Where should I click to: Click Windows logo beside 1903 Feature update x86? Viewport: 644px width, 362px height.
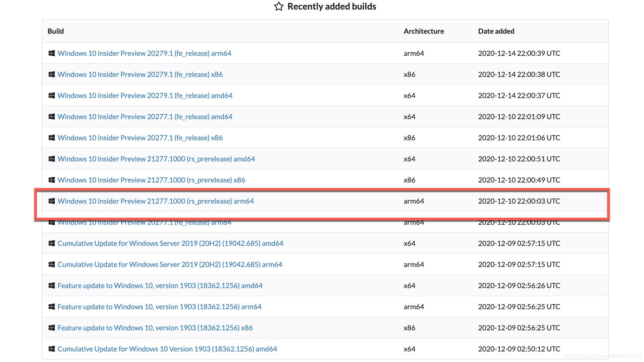[52, 328]
